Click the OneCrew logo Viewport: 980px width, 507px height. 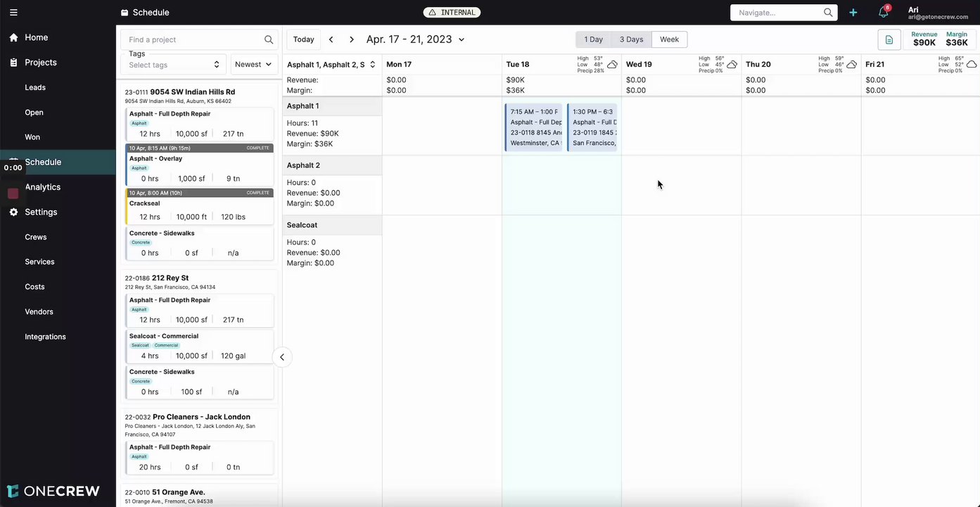[53, 491]
